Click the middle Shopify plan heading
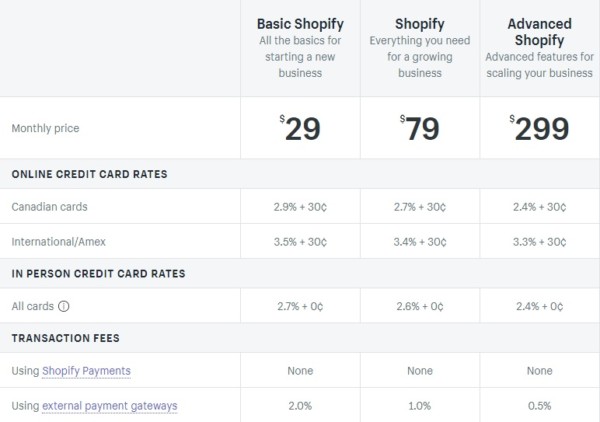 tap(420, 23)
